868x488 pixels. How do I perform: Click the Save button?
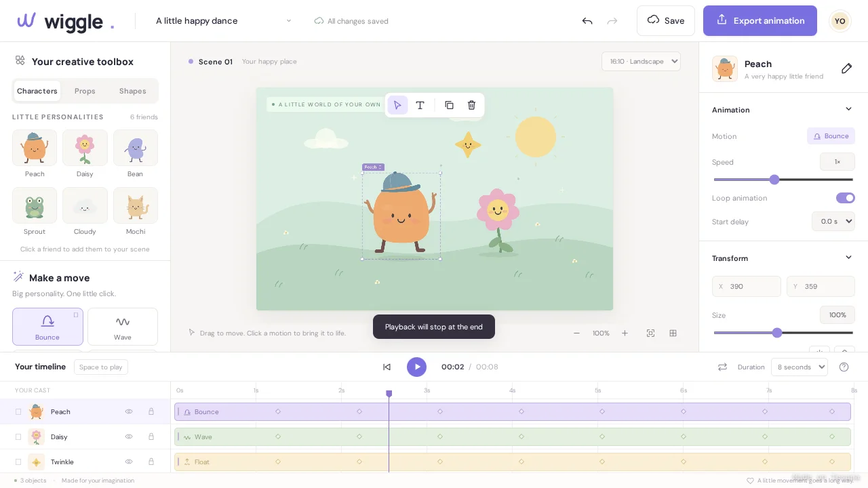tap(666, 20)
